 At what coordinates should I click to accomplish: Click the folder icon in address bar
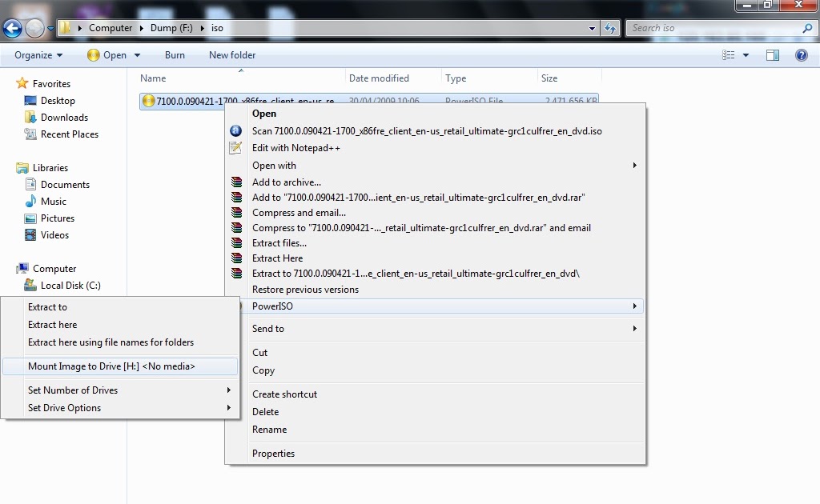pos(65,28)
